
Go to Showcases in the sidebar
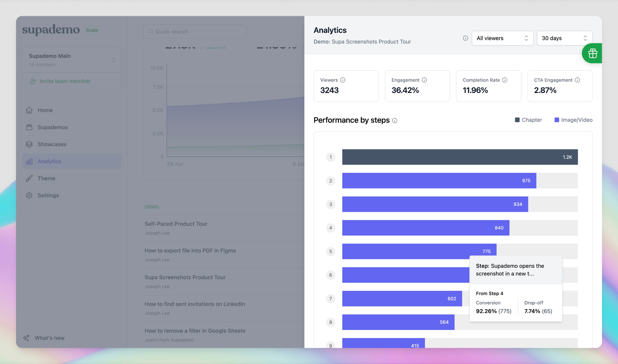pyautogui.click(x=71, y=144)
